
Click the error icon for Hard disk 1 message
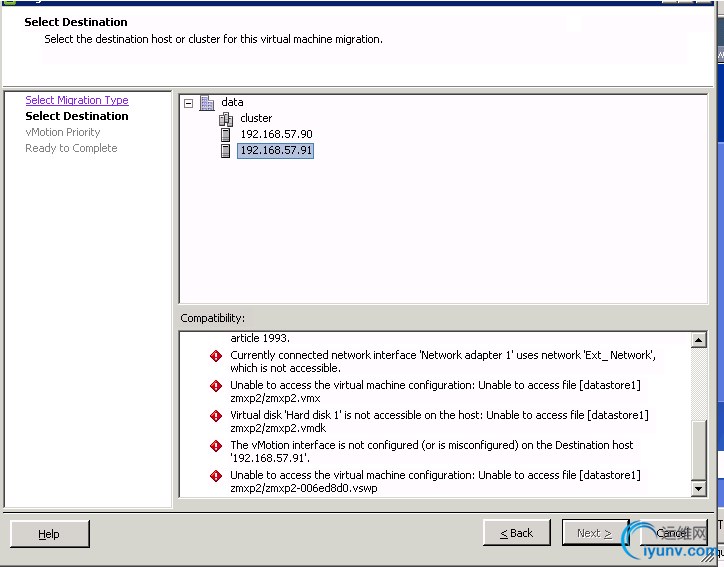point(216,416)
